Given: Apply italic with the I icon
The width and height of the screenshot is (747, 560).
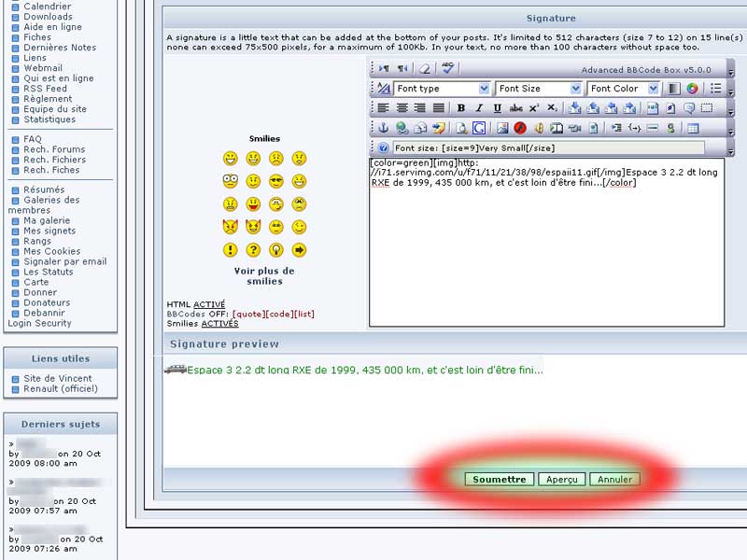Looking at the screenshot, I should [x=479, y=108].
